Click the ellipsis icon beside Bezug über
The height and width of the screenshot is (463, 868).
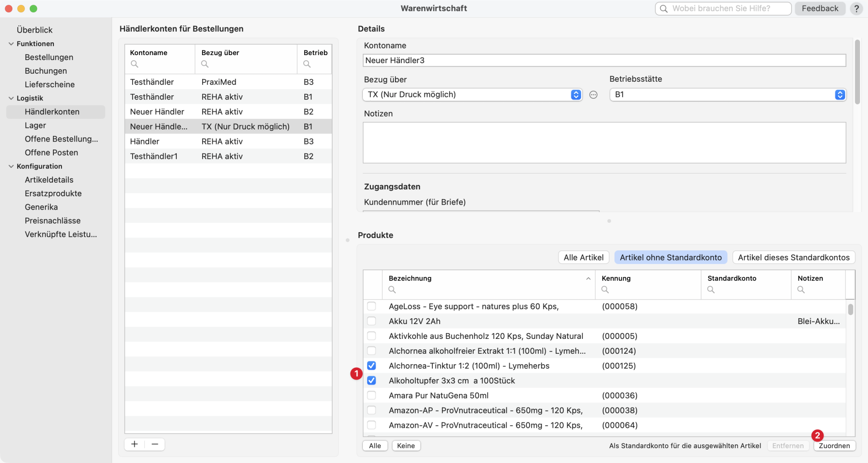pyautogui.click(x=593, y=95)
